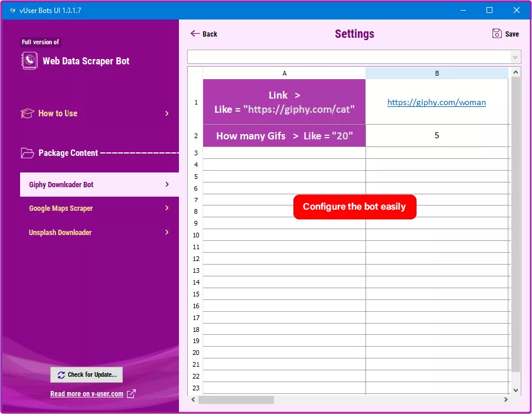This screenshot has width=532, height=414.
Task: Select the Unsplash Downloader menu item
Action: tap(99, 233)
